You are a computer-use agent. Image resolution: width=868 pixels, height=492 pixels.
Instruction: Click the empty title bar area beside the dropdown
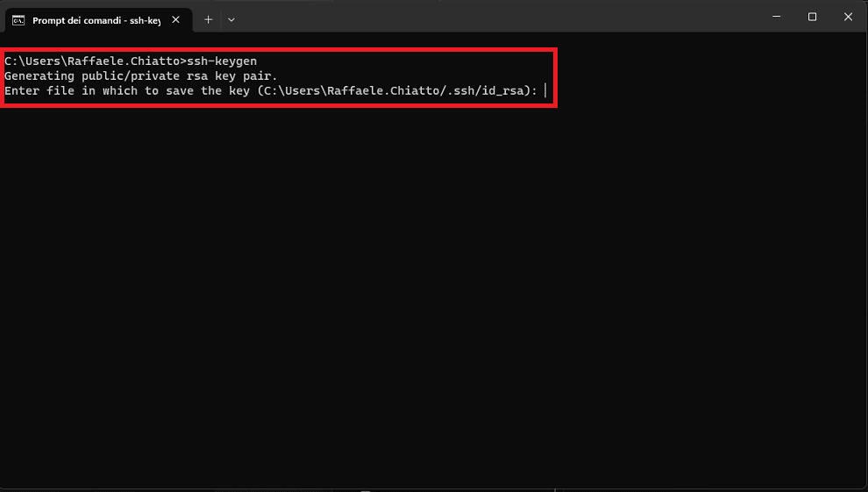(498, 17)
